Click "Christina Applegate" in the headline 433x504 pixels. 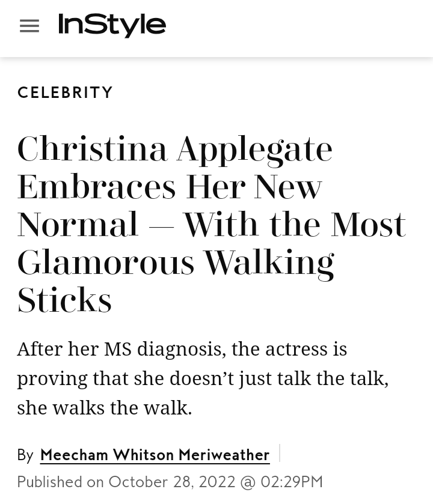[174, 148]
